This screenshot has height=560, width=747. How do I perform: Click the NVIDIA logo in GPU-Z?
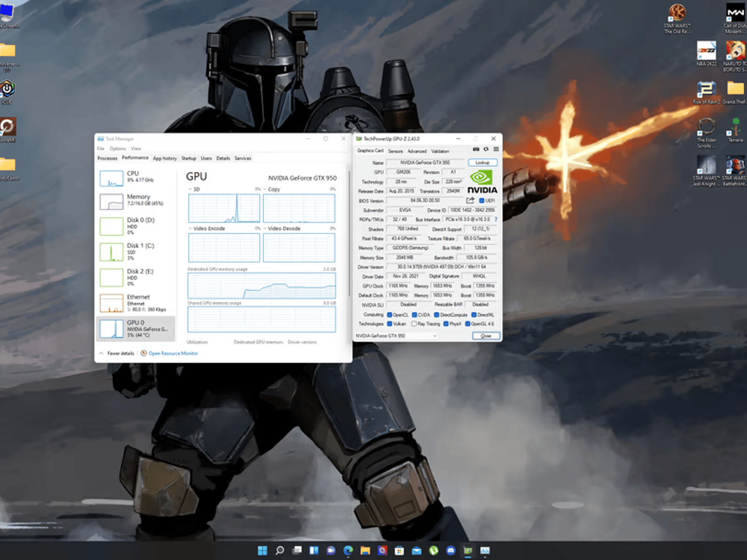coord(482,182)
